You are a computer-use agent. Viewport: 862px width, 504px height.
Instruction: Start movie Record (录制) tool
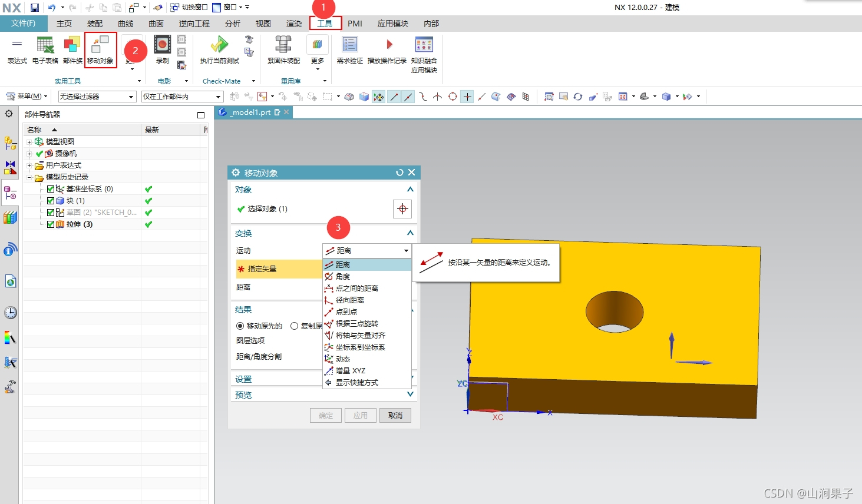[163, 50]
